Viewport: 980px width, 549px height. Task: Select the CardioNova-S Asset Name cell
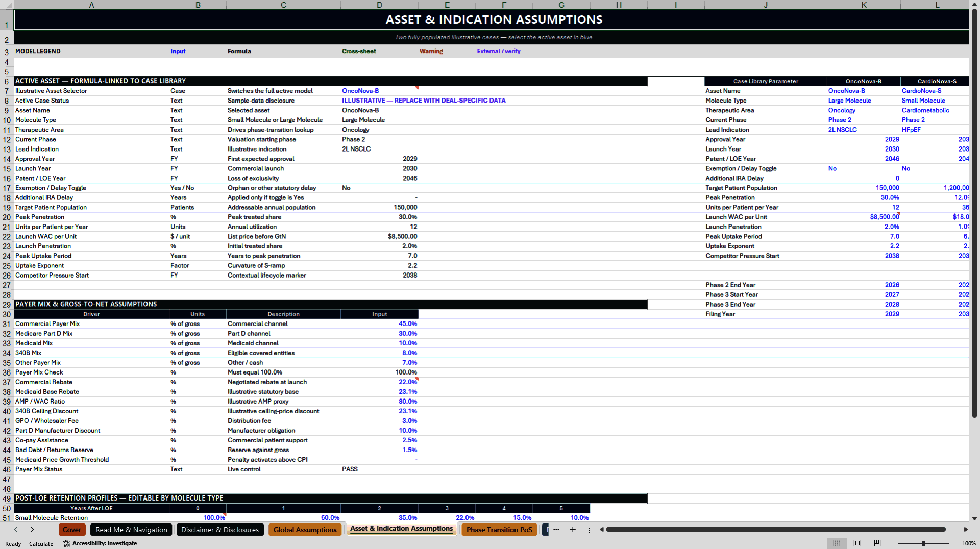tap(935, 91)
